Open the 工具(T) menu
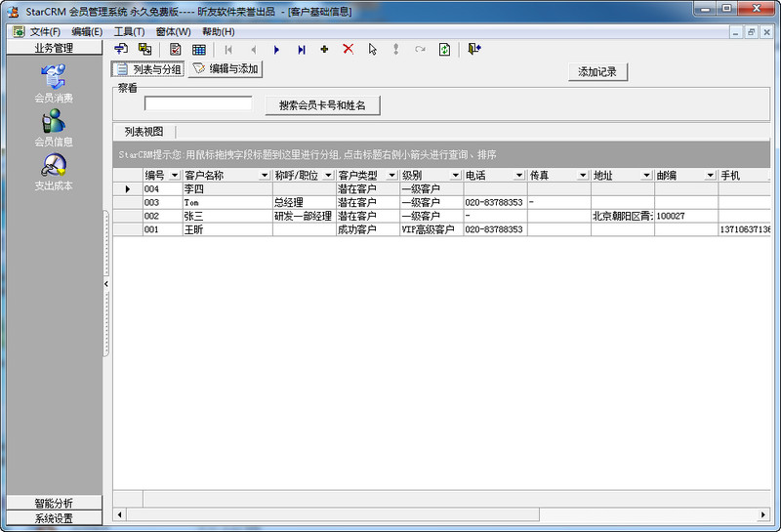 click(129, 32)
